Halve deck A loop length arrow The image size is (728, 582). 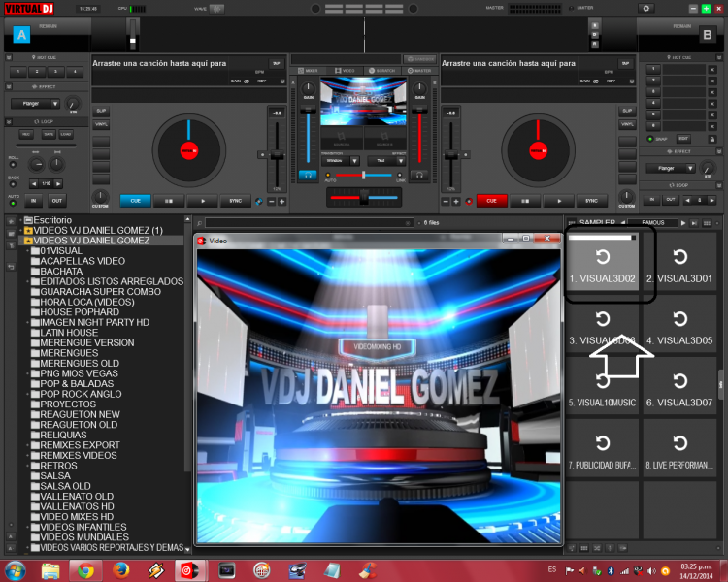34,183
